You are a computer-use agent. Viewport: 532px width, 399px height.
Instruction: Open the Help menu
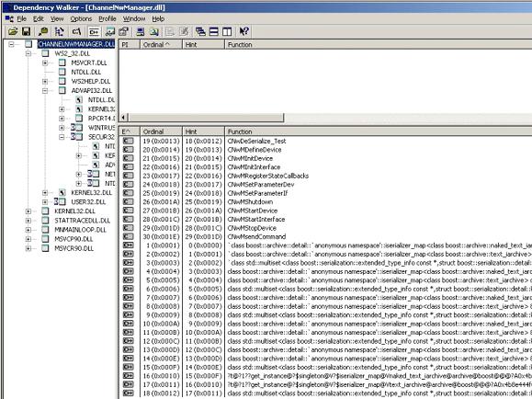coord(158,18)
